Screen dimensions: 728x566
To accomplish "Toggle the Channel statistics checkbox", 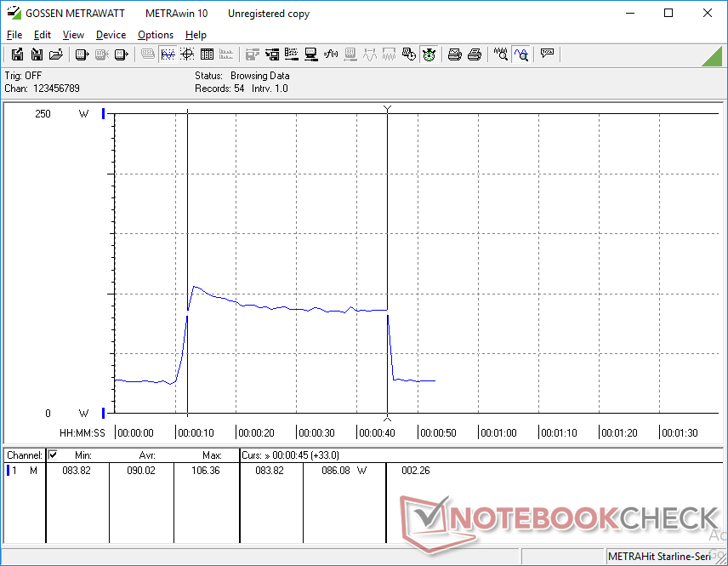I will click(53, 455).
